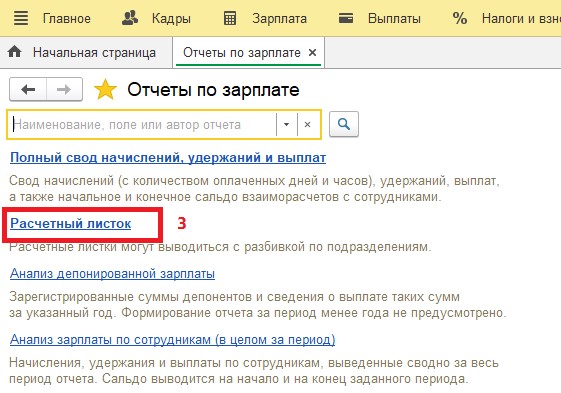The image size is (561, 393).
Task: Go back with the left arrow button
Action: pyautogui.click(x=28, y=89)
